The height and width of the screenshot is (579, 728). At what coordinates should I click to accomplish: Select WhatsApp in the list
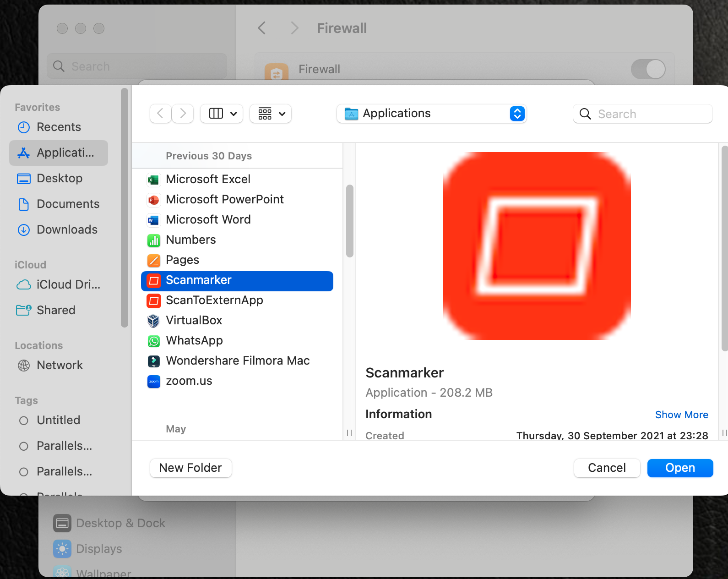[237, 341]
